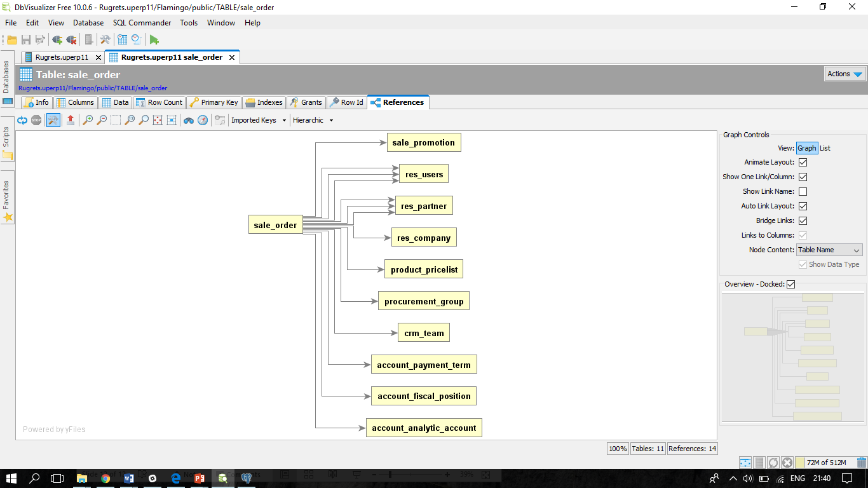The height and width of the screenshot is (488, 868).
Task: Click the memory usage bar 72M of 512M
Action: [x=825, y=463]
